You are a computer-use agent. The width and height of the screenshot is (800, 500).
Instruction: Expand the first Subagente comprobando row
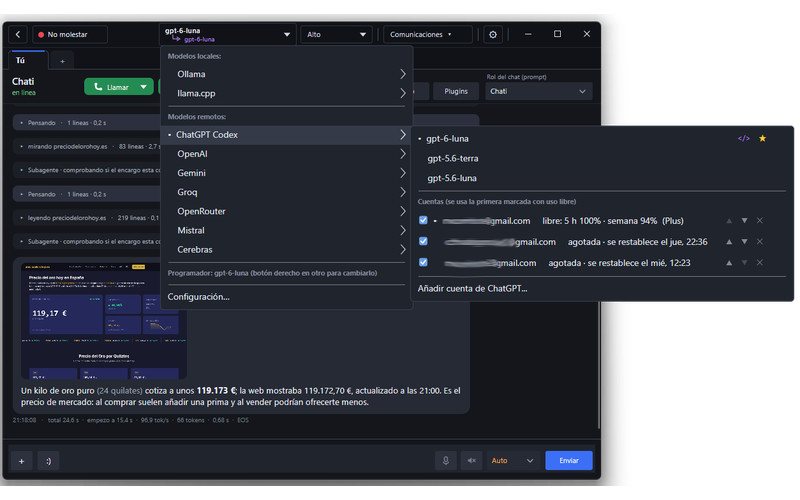tap(87, 170)
